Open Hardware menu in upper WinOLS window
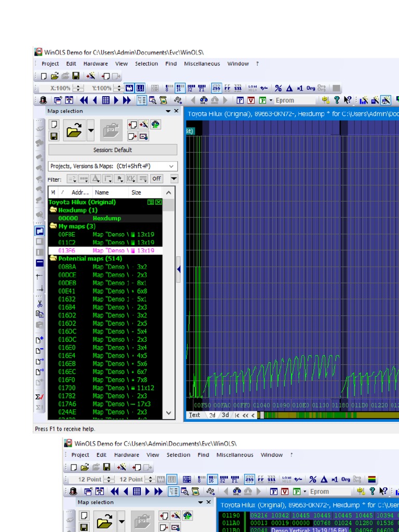Image resolution: width=399 pixels, height=532 pixels. [96, 63]
